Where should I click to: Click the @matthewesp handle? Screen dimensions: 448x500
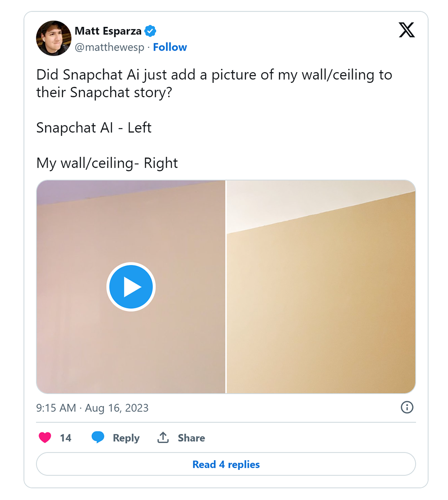click(109, 47)
